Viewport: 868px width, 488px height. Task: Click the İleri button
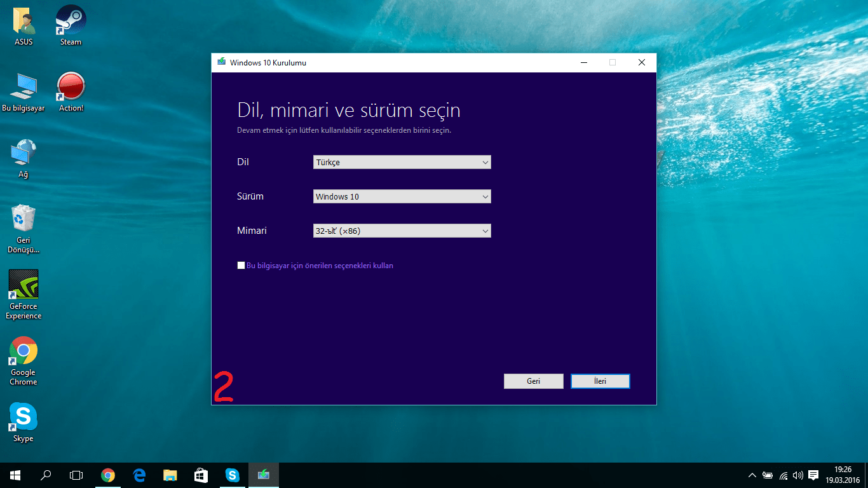[600, 381]
